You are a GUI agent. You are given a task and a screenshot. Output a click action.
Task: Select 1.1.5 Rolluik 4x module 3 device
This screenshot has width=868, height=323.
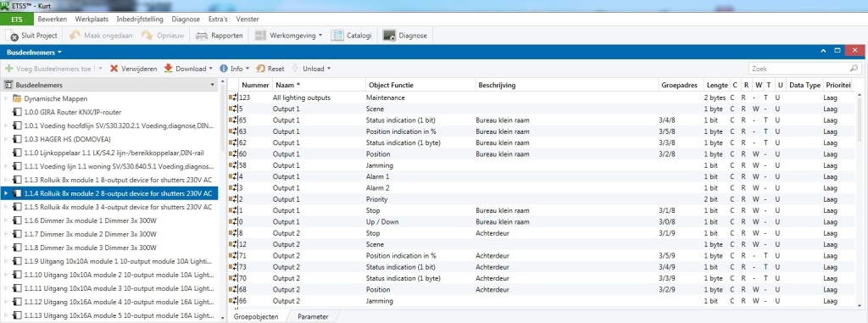click(x=118, y=207)
